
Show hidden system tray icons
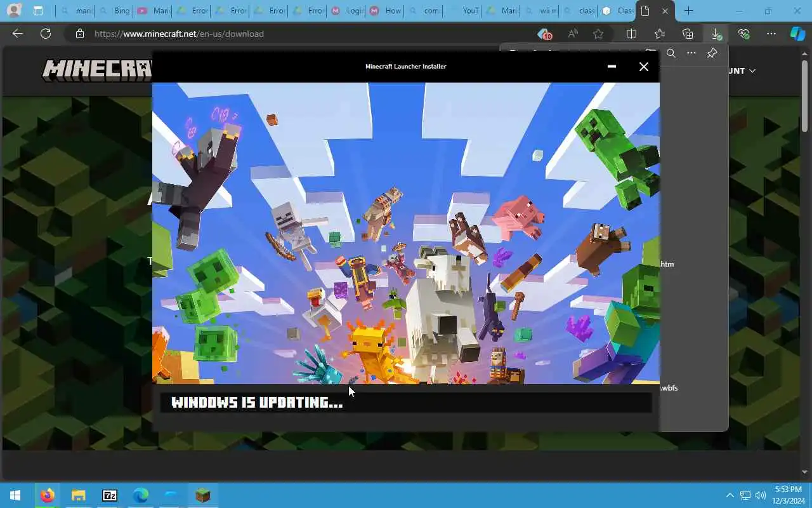(x=730, y=495)
